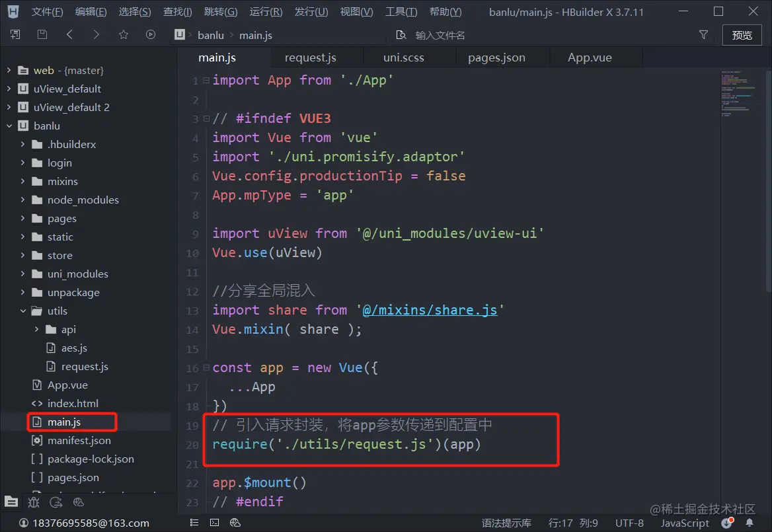Expand the api folder

36,328
